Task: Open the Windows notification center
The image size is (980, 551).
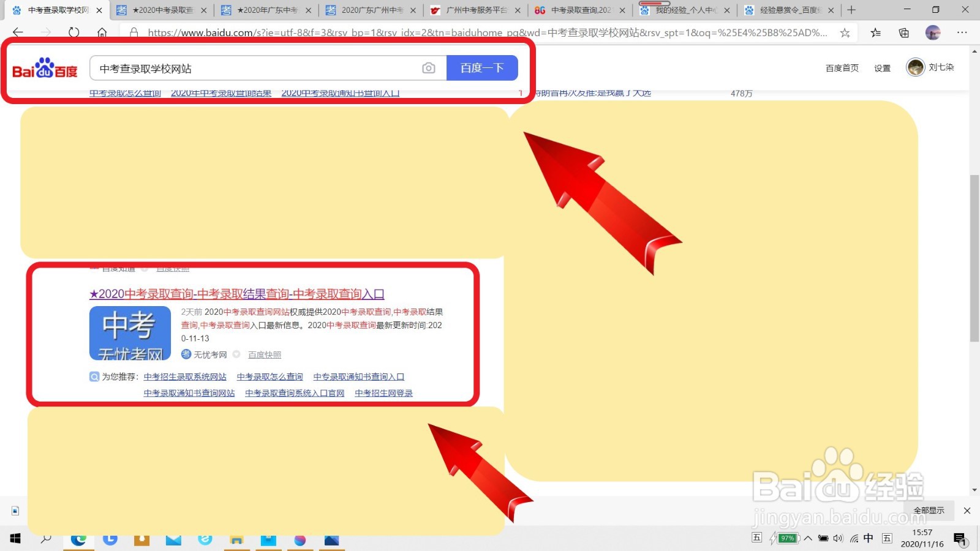Action: click(960, 539)
